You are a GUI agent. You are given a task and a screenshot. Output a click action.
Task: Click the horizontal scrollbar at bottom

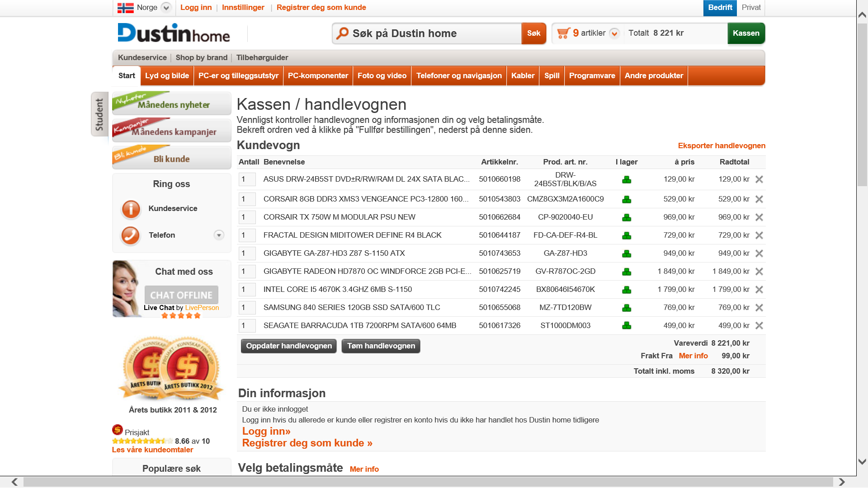click(428, 482)
